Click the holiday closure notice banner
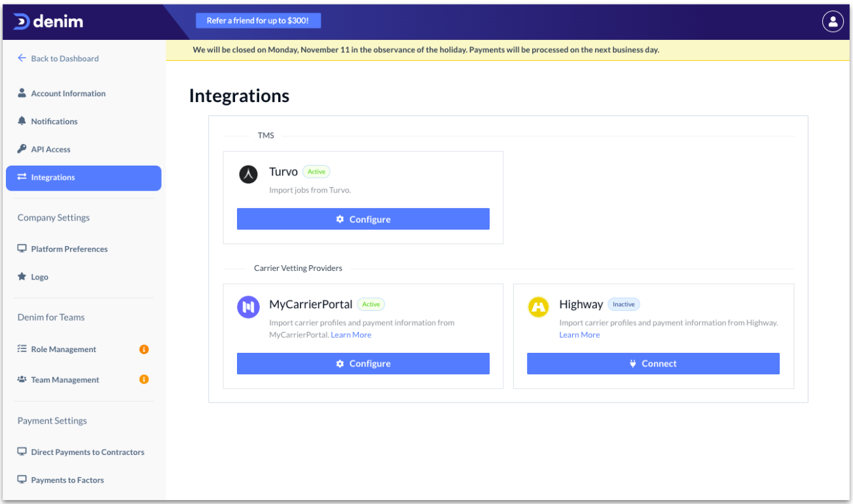The width and height of the screenshot is (853, 504). point(508,50)
